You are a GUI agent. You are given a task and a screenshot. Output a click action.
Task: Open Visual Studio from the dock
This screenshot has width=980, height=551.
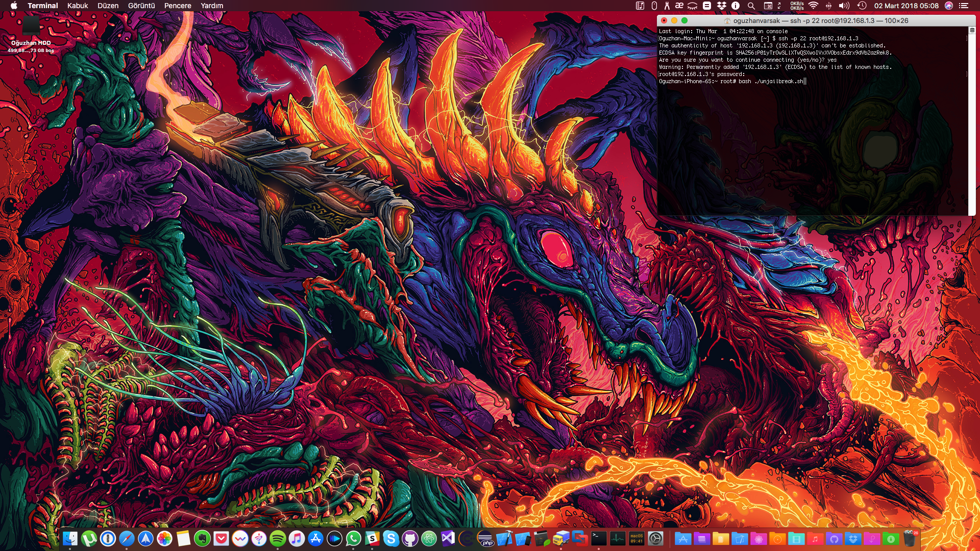point(448,538)
